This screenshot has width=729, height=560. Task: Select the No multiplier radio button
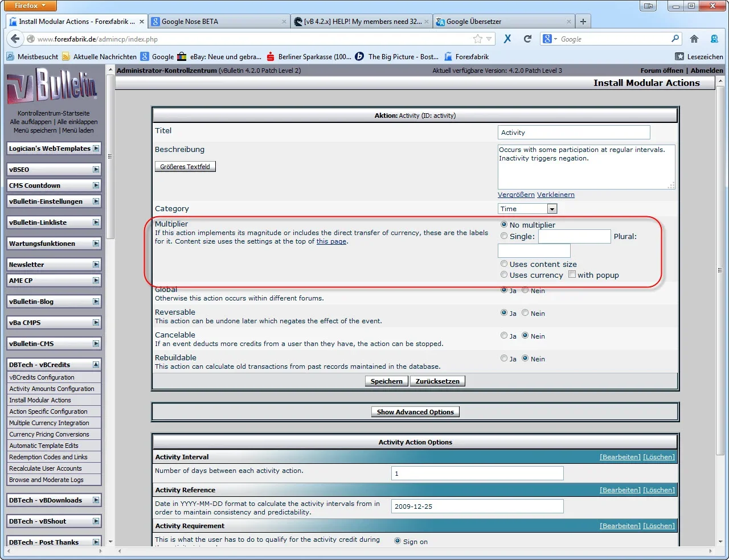(x=504, y=225)
